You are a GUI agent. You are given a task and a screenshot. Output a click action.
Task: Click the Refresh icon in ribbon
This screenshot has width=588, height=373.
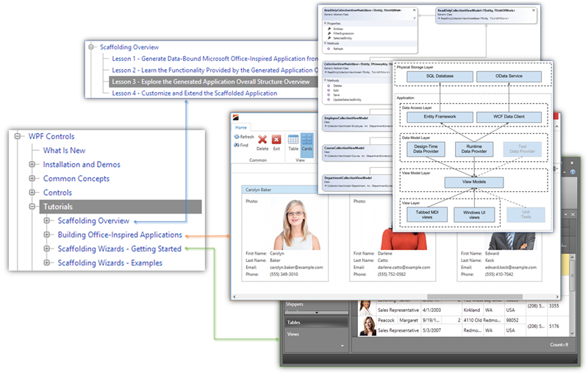coord(237,137)
